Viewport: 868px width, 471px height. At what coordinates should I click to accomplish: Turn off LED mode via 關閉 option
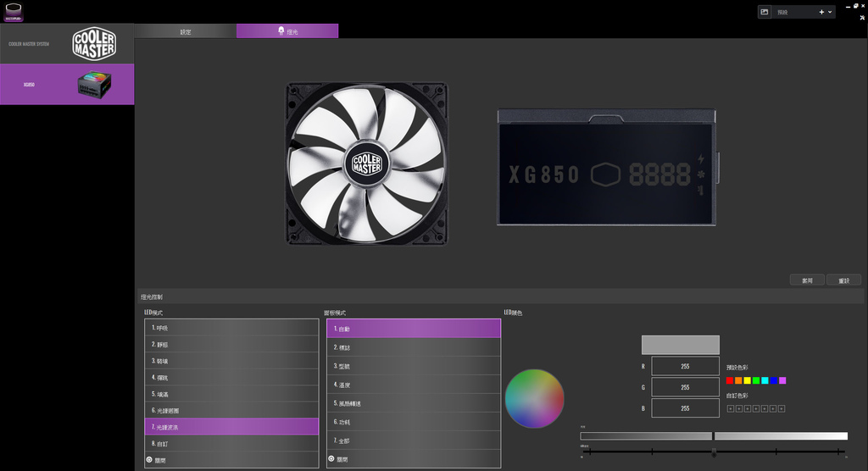click(x=231, y=460)
